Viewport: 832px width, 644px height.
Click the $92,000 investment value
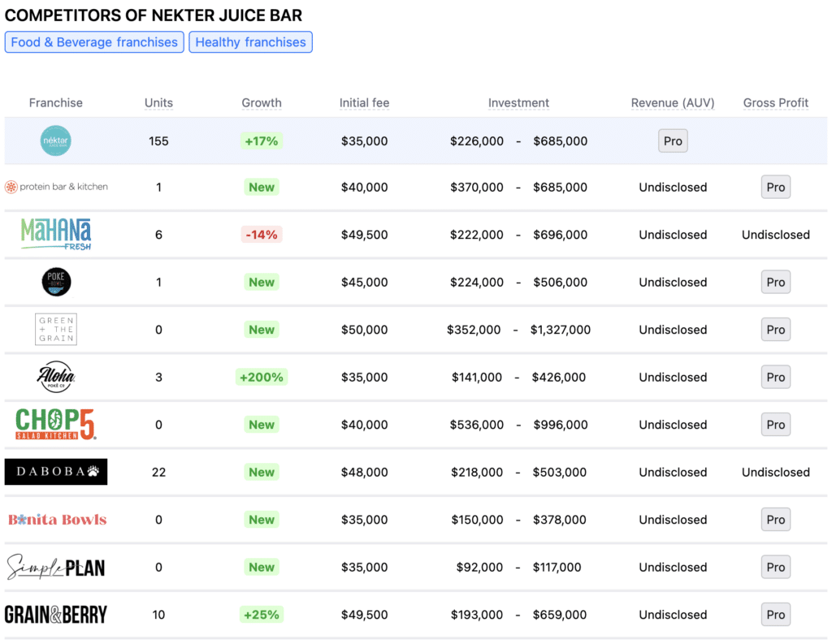pos(479,567)
